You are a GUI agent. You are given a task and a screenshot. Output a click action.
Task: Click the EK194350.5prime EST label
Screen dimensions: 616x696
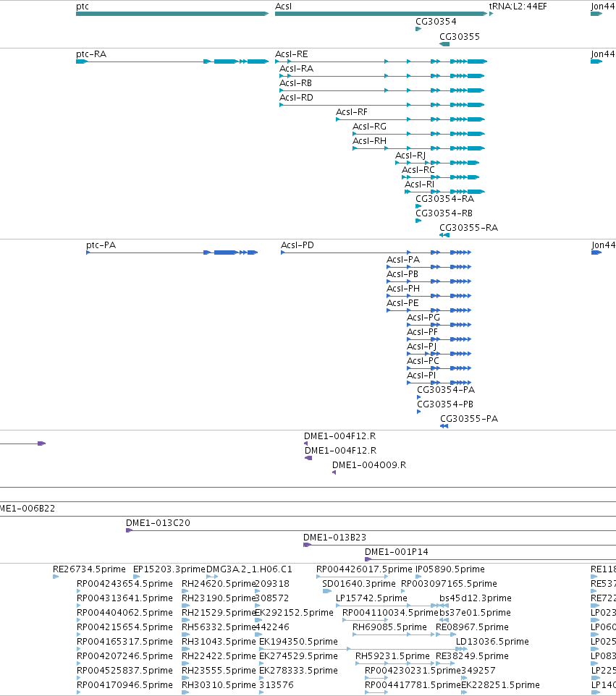point(298,642)
